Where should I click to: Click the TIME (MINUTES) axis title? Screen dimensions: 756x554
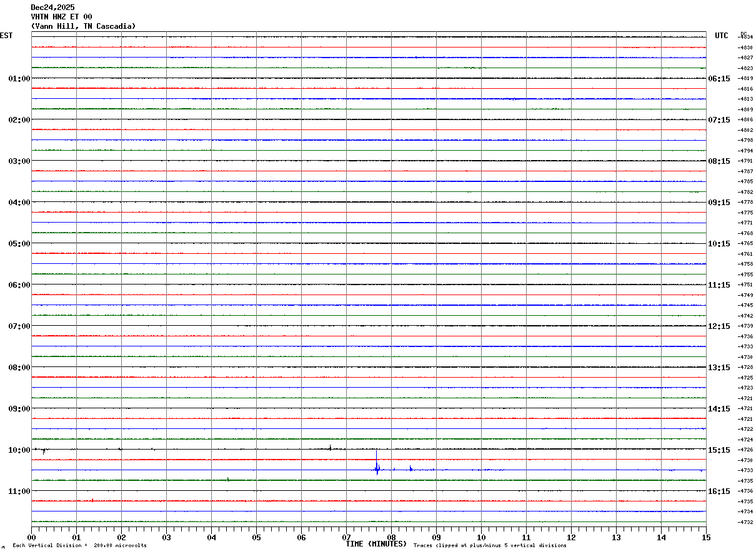click(376, 544)
